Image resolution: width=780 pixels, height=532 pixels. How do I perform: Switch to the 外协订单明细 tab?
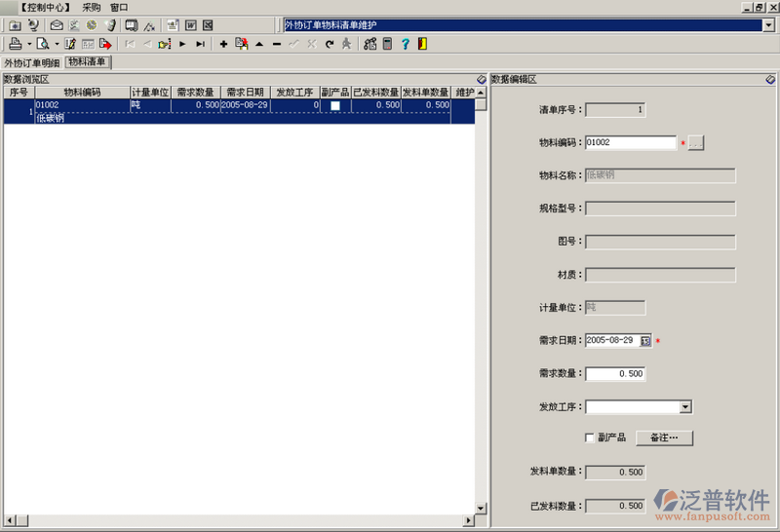[x=31, y=62]
